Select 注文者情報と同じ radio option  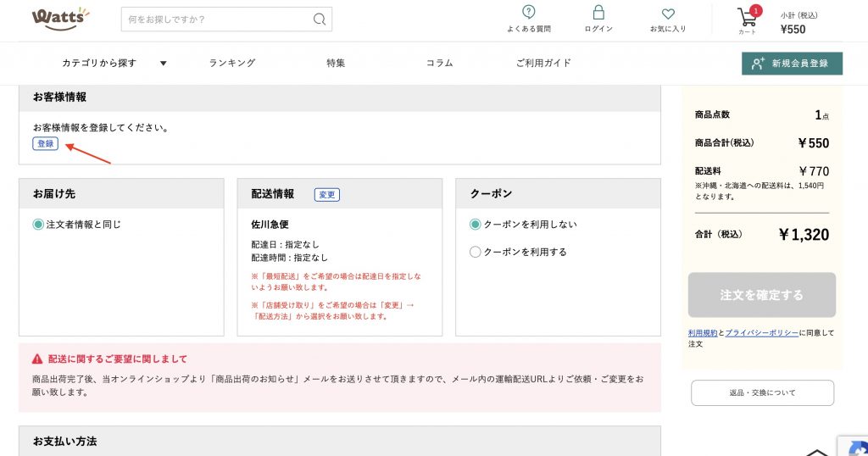point(38,225)
